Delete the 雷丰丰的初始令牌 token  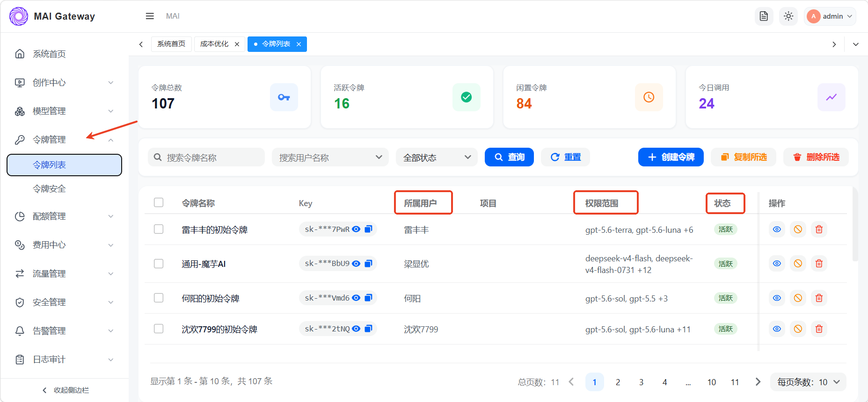click(x=819, y=230)
